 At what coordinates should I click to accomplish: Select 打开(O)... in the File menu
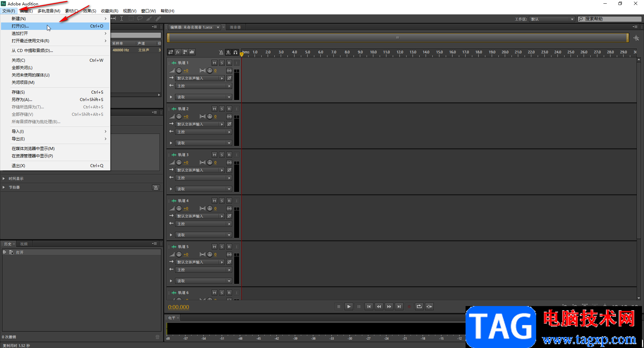coord(55,26)
